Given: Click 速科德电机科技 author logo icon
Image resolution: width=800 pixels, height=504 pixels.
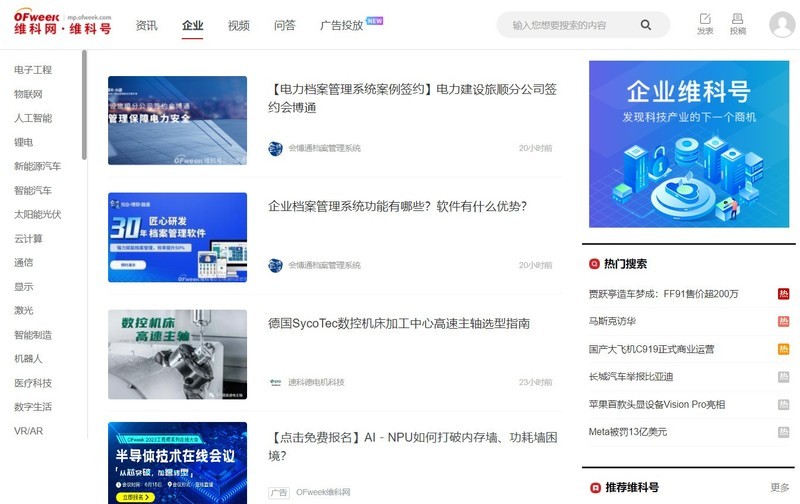Looking at the screenshot, I should (x=276, y=382).
